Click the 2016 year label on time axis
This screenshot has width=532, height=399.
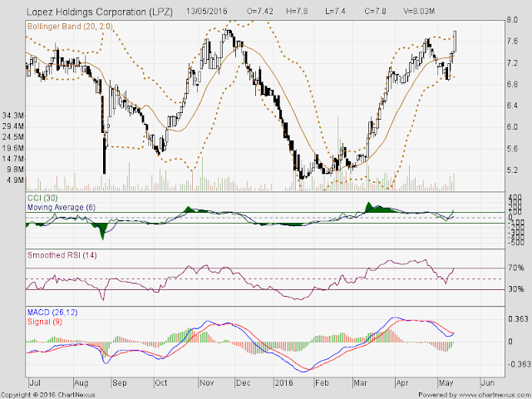click(x=284, y=383)
